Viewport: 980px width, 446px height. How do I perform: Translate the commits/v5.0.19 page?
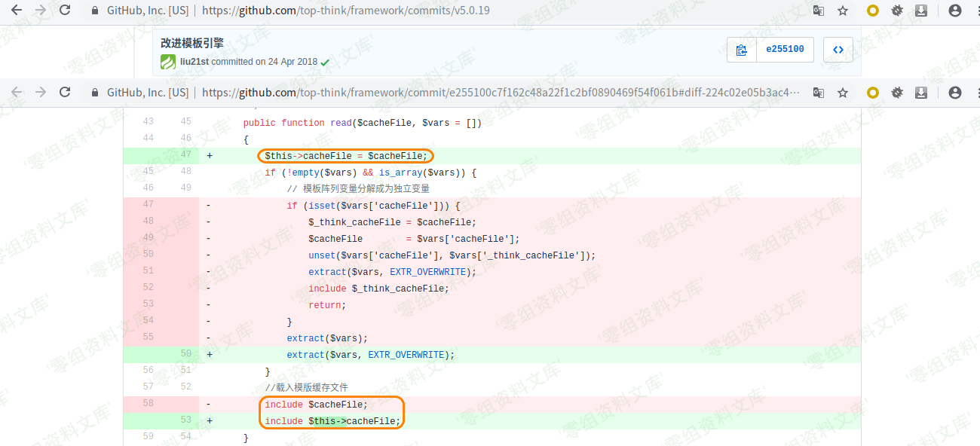coord(818,11)
